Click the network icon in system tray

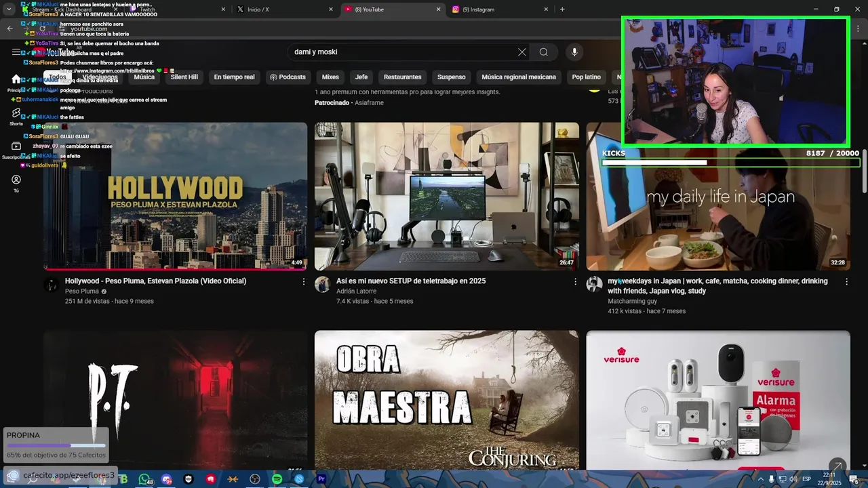coord(782,479)
